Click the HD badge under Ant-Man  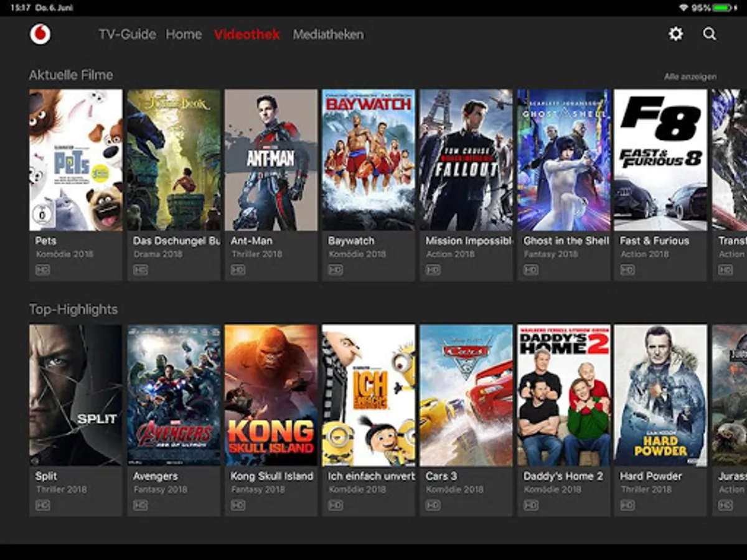(238, 270)
